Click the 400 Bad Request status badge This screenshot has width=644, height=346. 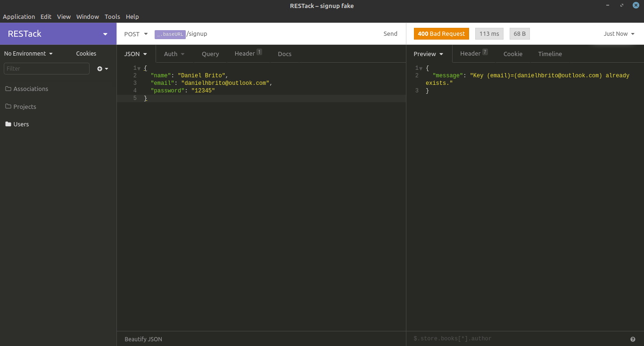pyautogui.click(x=441, y=34)
